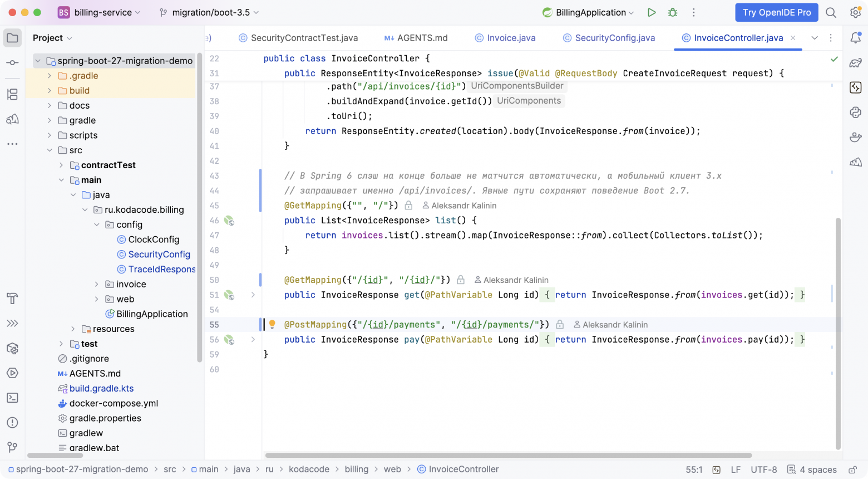The width and height of the screenshot is (868, 479).
Task: Click the editor horizontal scrollbar
Action: click(509, 456)
